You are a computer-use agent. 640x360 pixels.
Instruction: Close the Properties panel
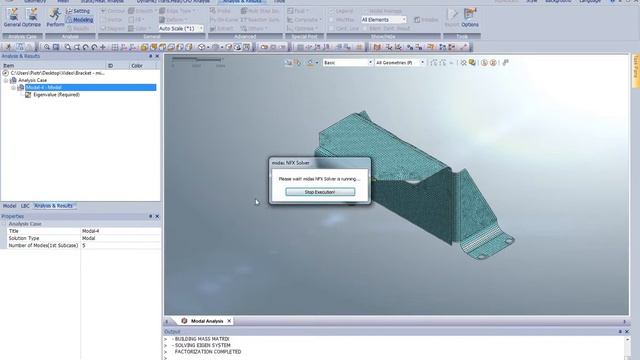coord(157,216)
